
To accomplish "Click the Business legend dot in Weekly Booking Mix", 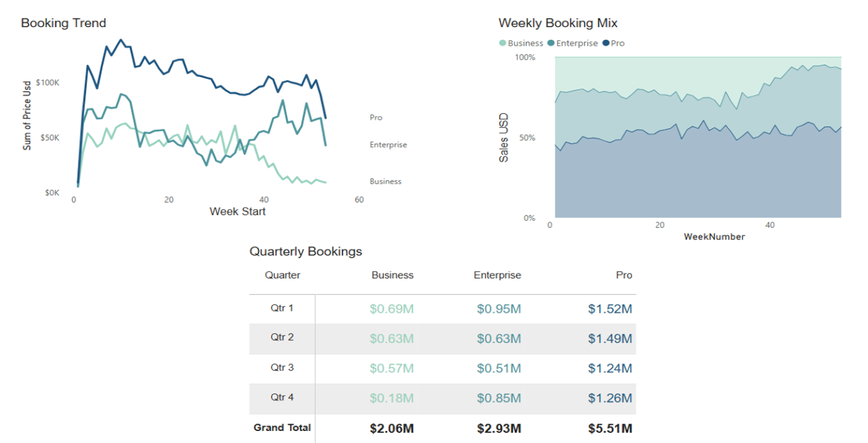I will click(503, 43).
